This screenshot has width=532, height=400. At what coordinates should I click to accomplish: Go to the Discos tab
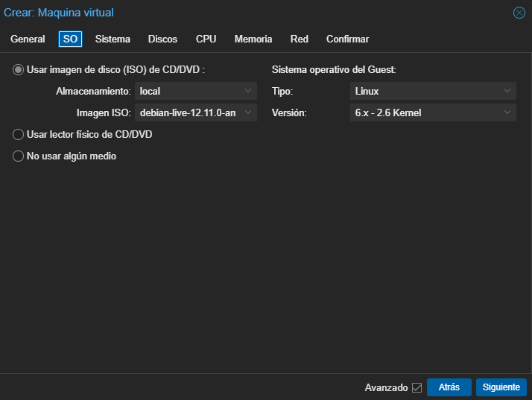coord(162,39)
